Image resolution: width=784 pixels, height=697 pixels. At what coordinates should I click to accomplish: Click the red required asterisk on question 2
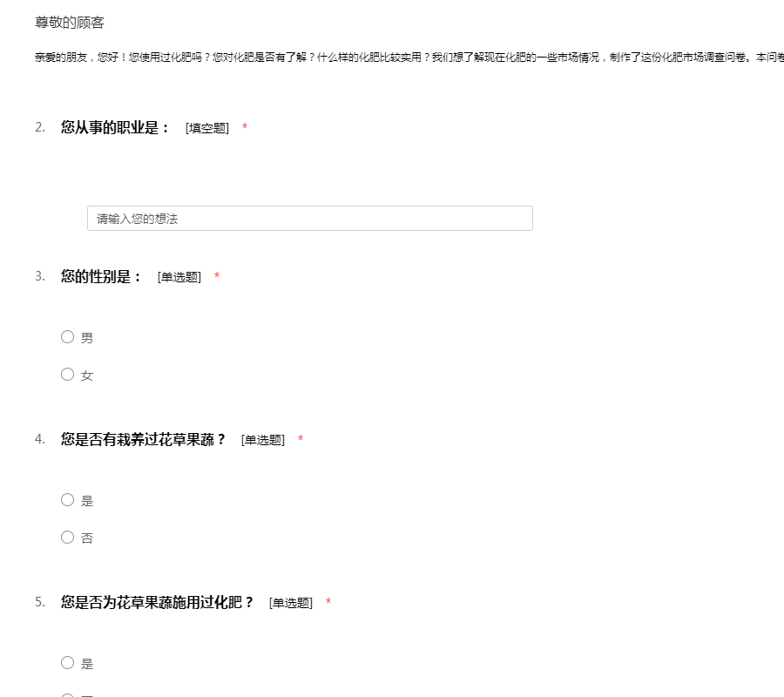[245, 129]
